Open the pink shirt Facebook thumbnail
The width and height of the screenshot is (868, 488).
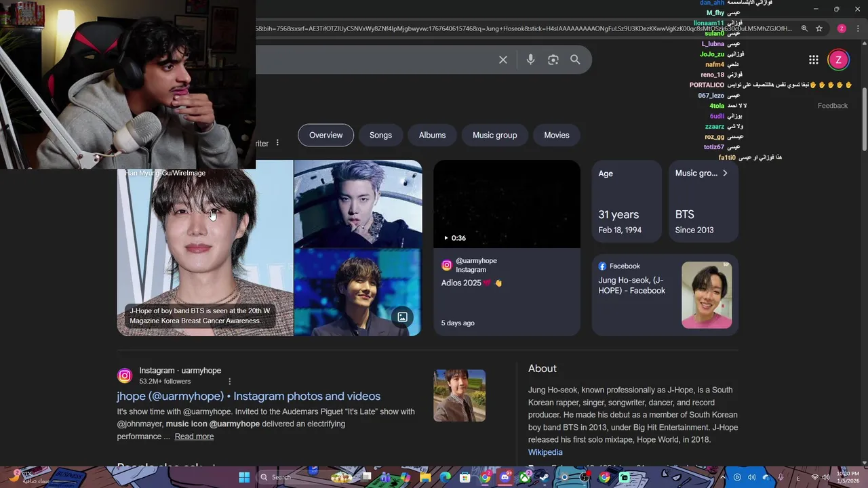(x=707, y=295)
